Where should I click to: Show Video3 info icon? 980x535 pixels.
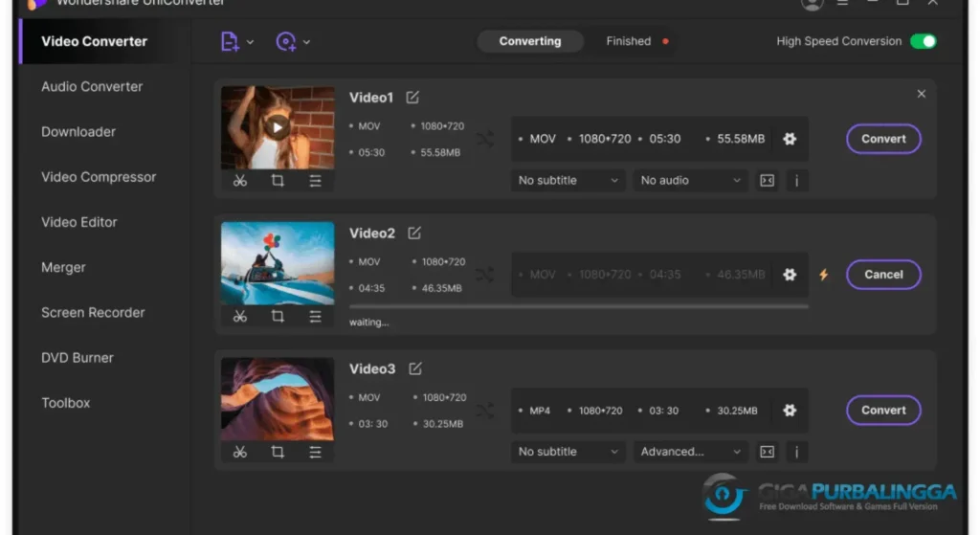pos(796,452)
